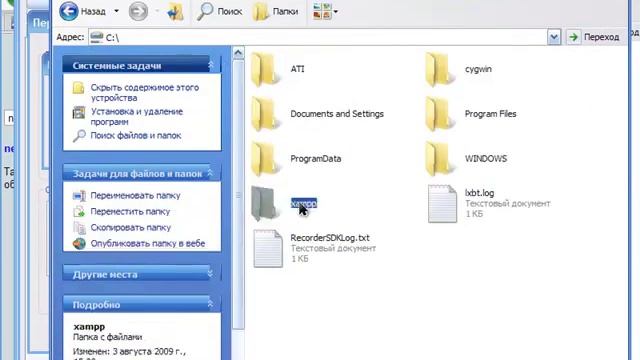Open the Back history dropdown arrow
The width and height of the screenshot is (640, 360).
click(116, 11)
